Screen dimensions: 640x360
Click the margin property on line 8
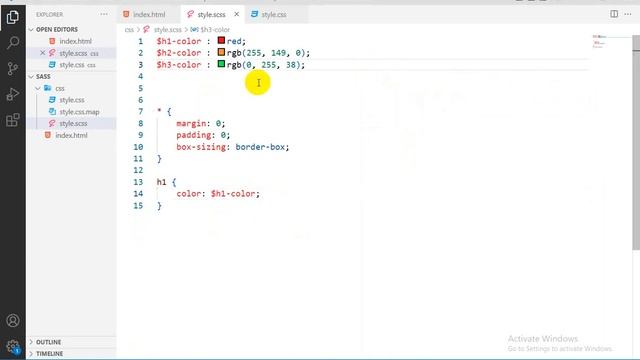point(191,123)
